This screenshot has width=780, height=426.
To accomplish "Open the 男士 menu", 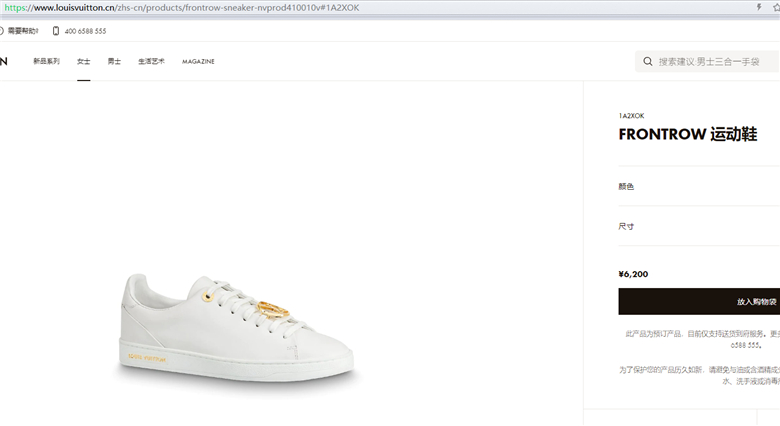I will click(114, 61).
